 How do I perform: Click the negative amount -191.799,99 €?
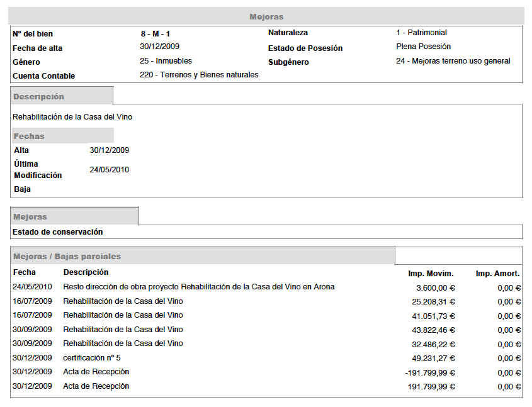[430, 372]
